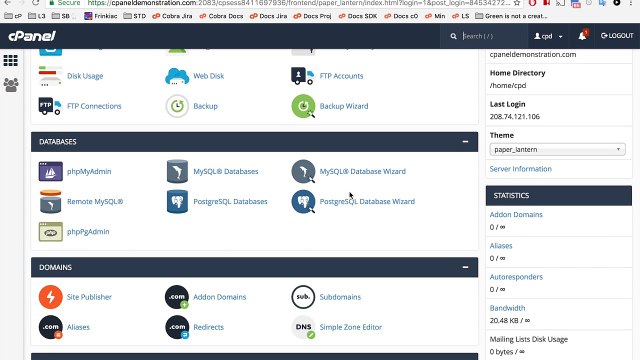Collapse the Databases section
Viewport: 640px width, 360px height.
(x=465, y=142)
